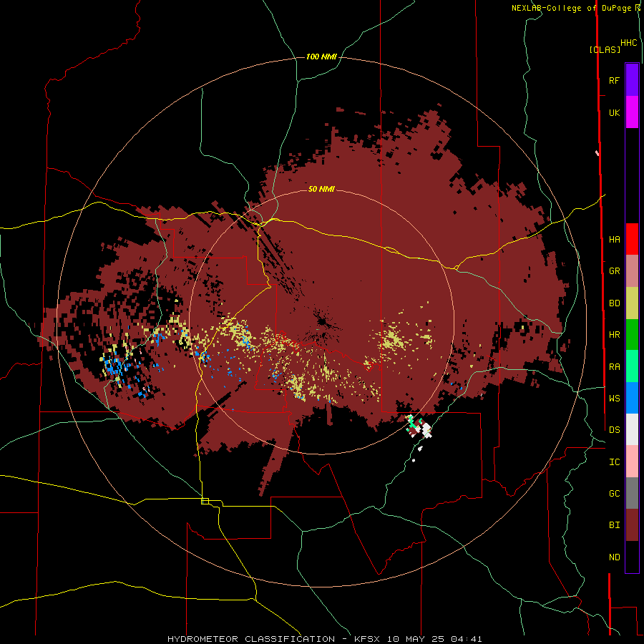Click the WS legend label

(x=614, y=398)
